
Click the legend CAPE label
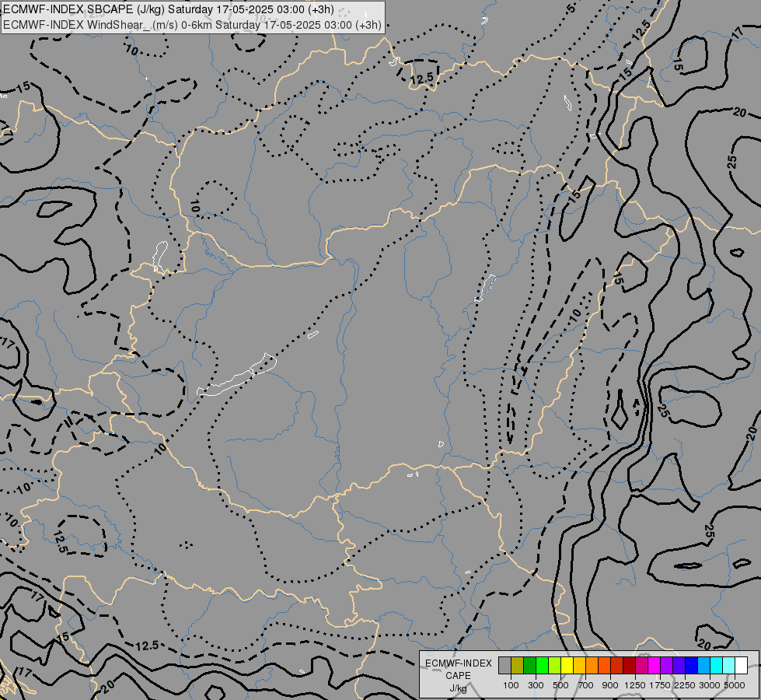coord(458,676)
